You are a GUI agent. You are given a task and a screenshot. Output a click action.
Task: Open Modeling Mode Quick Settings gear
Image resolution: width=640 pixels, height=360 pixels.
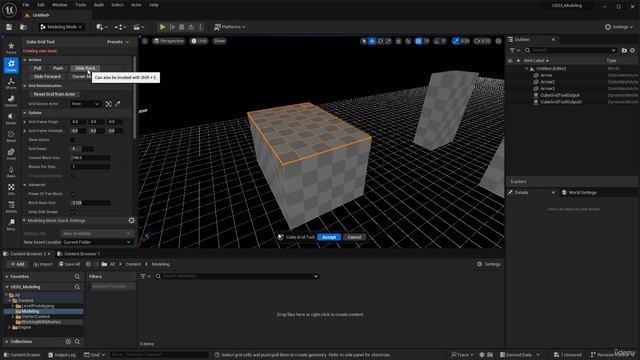coord(131,220)
